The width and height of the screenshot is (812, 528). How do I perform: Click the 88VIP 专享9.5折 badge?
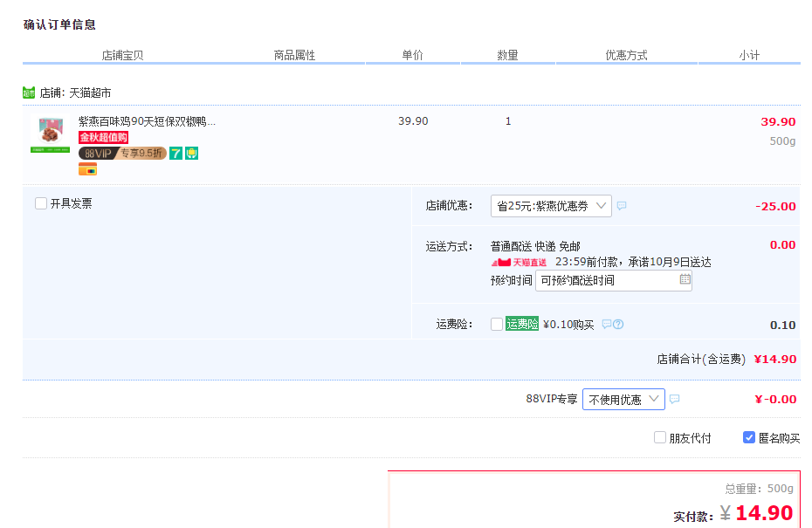[x=122, y=154]
